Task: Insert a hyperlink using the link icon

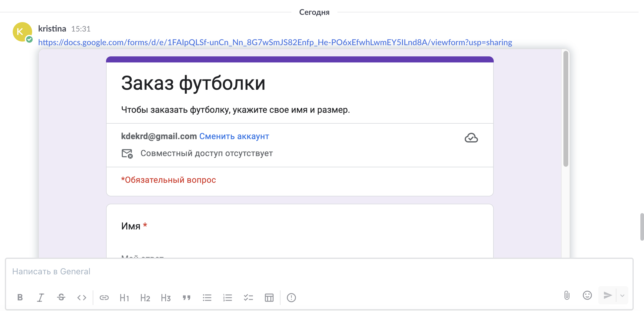Action: [104, 298]
